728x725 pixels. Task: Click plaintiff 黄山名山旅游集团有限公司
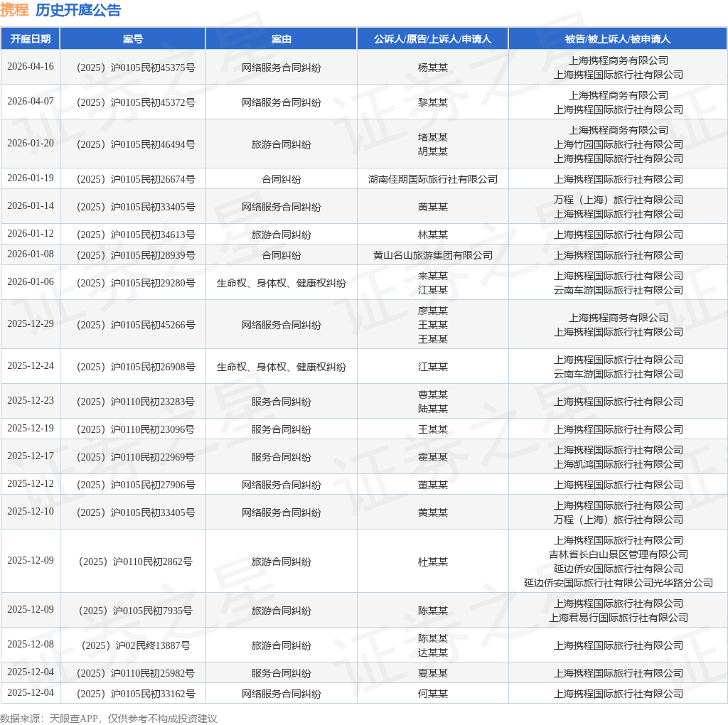click(x=433, y=255)
